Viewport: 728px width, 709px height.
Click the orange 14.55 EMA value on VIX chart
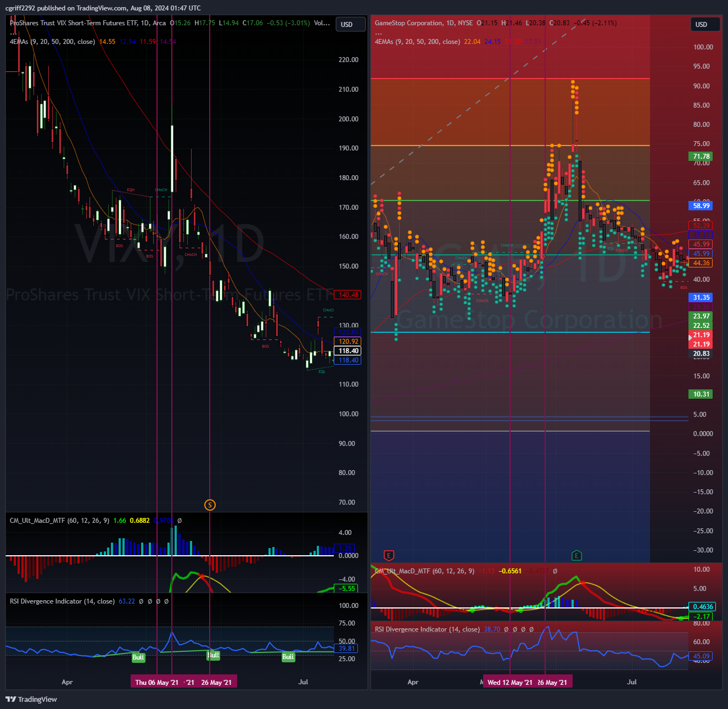click(x=107, y=42)
